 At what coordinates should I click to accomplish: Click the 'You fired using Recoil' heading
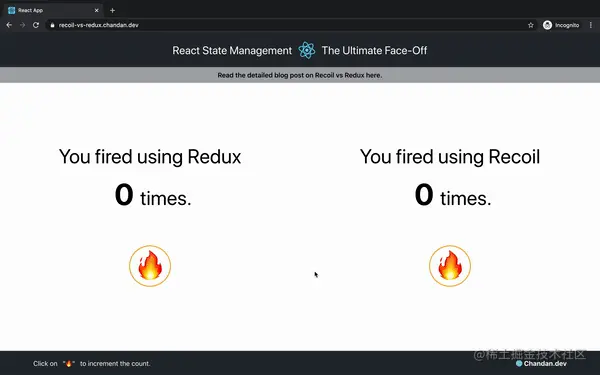[450, 157]
